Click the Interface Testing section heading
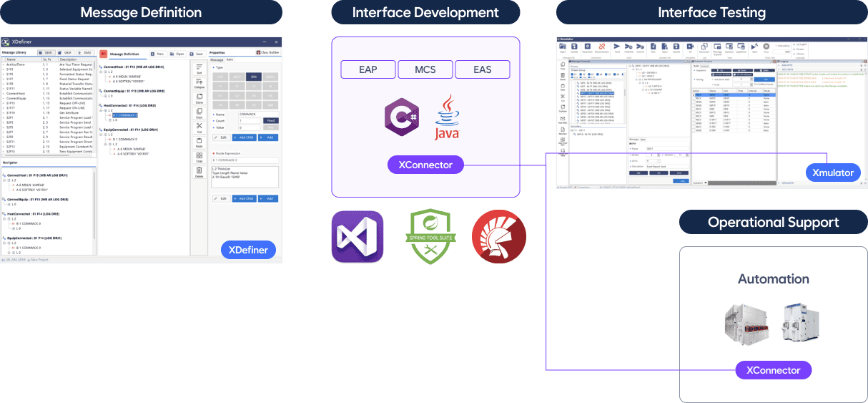 (711, 12)
